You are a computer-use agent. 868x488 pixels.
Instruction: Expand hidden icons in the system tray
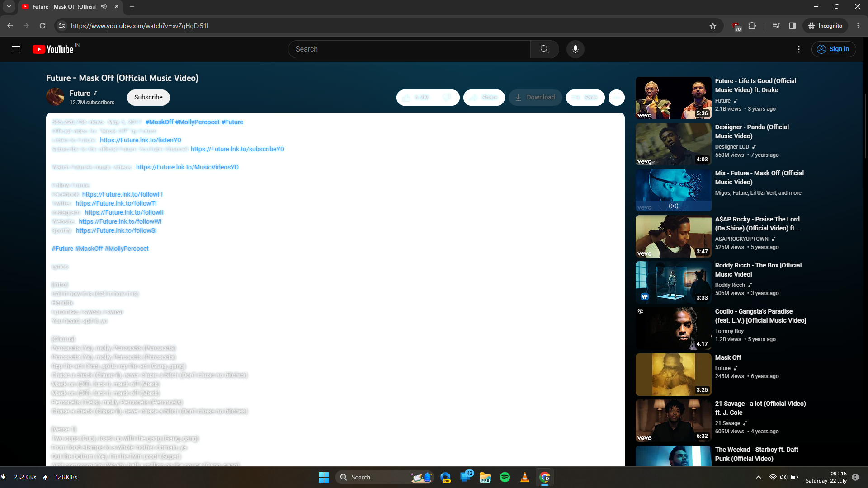pos(759,477)
